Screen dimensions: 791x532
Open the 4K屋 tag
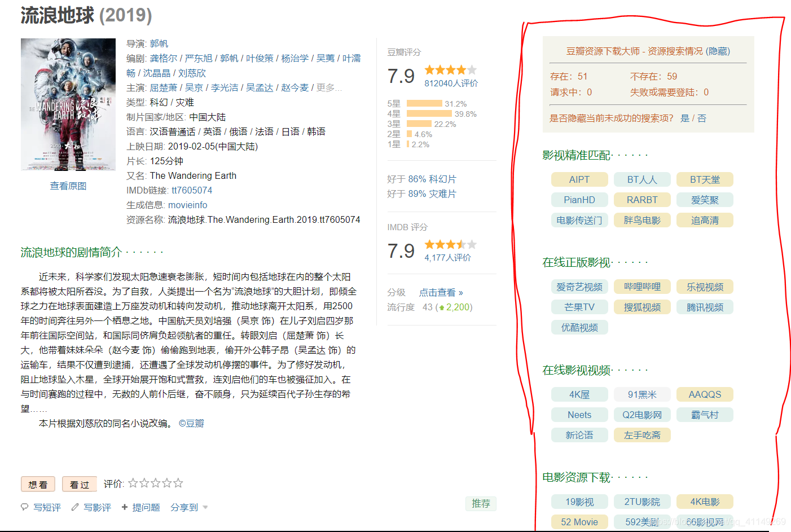tap(579, 394)
